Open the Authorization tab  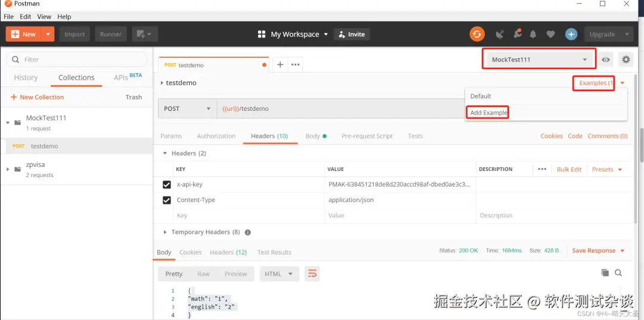[216, 136]
